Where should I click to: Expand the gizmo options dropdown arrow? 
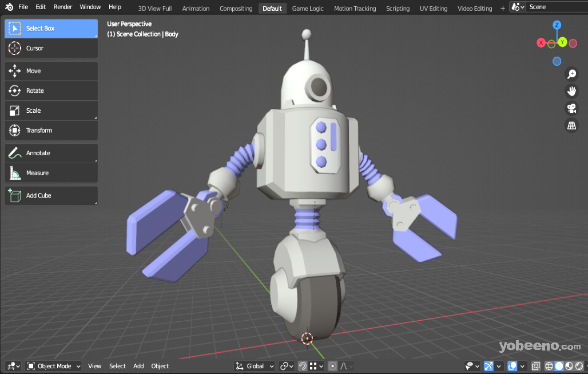point(499,366)
